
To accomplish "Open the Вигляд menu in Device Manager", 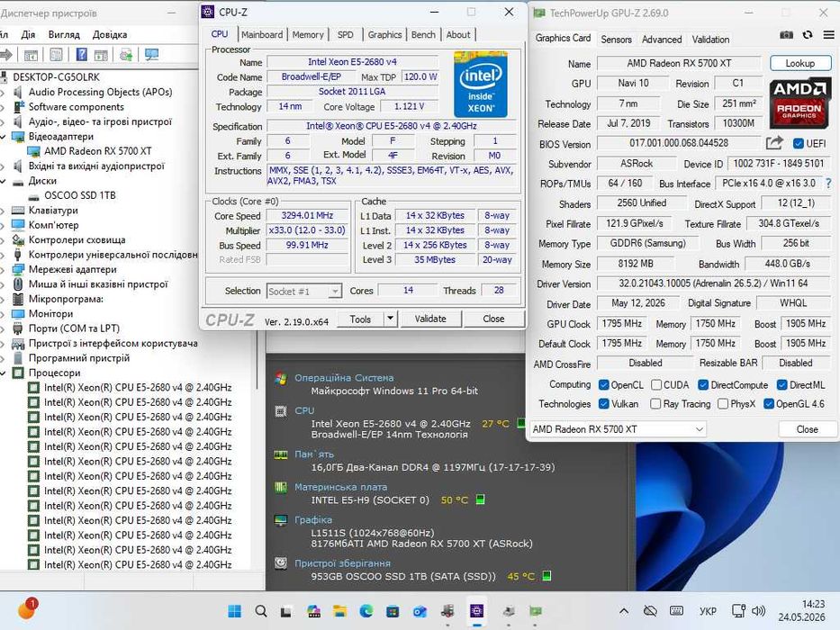I will click(64, 35).
